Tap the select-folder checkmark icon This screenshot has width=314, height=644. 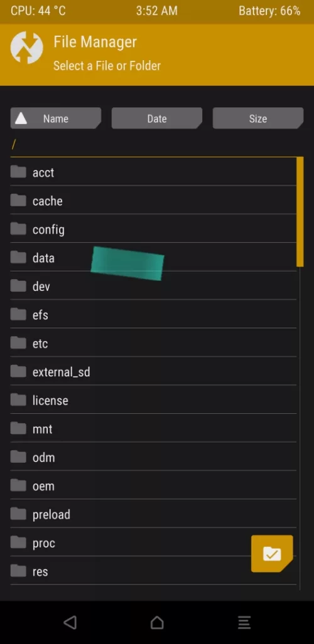click(x=272, y=554)
